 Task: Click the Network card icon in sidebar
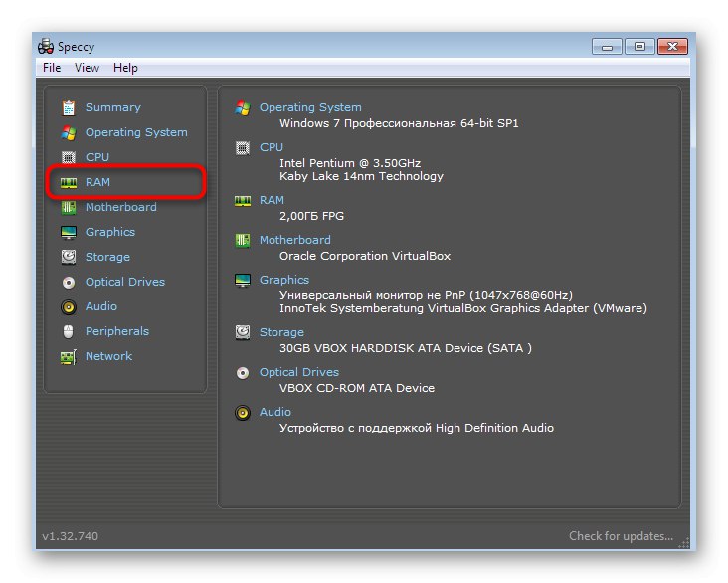tap(69, 357)
